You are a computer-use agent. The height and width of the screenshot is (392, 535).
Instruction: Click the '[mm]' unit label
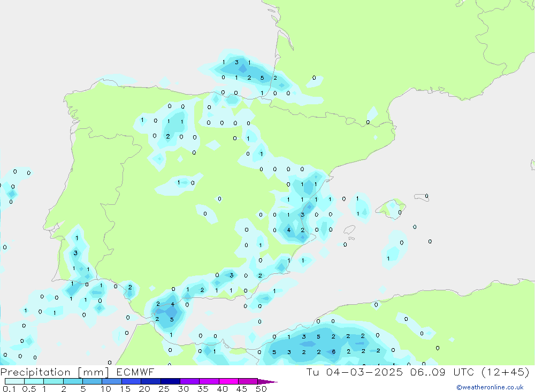tap(94, 372)
